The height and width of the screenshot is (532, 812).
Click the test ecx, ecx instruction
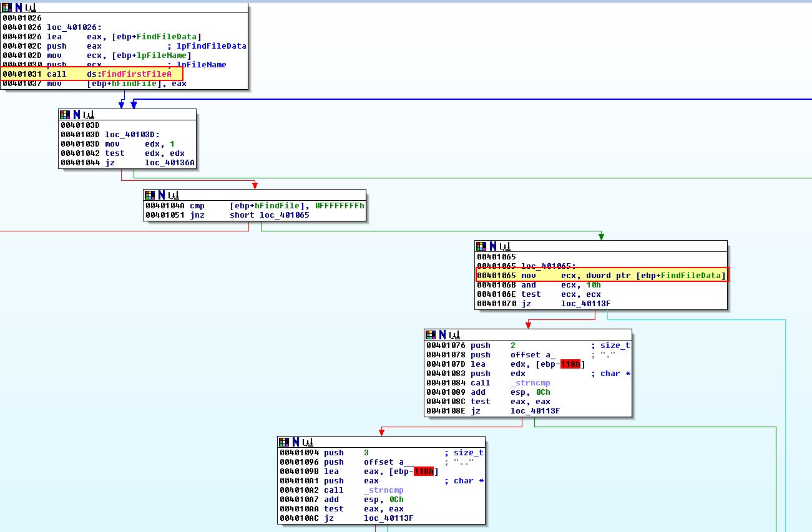click(x=539, y=294)
